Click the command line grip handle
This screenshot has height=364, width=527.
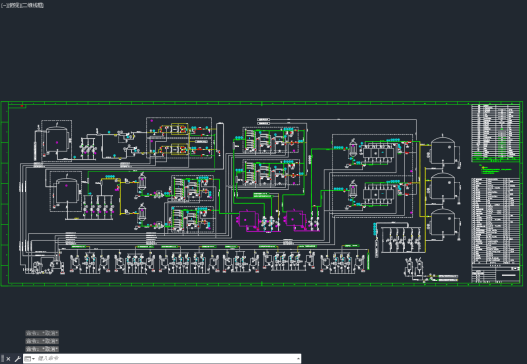click(3, 359)
